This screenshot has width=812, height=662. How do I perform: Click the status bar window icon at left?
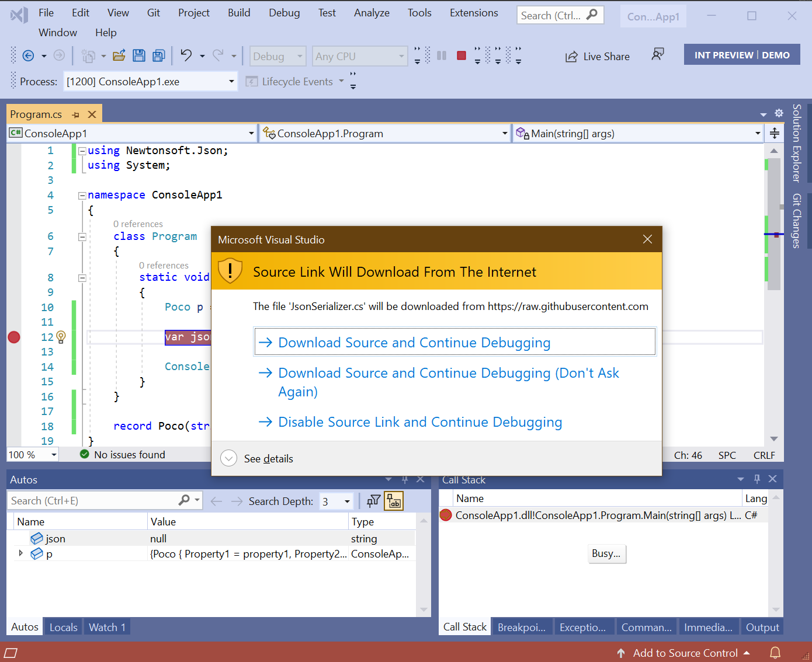pyautogui.click(x=11, y=653)
